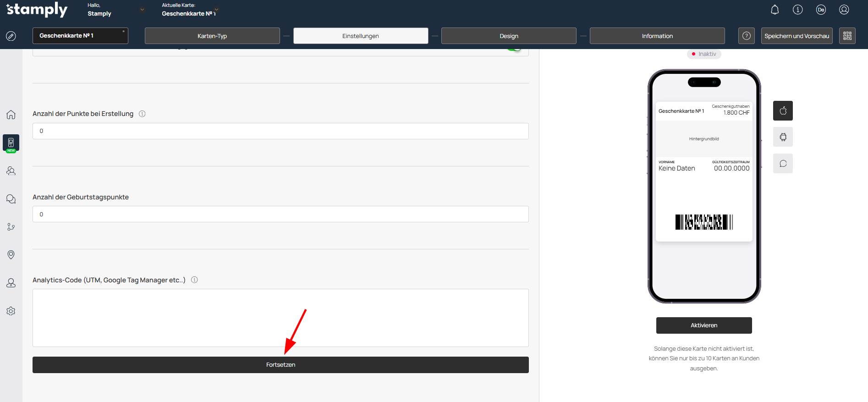Image resolution: width=868 pixels, height=402 pixels.
Task: Open the user account profile icon
Action: [x=844, y=10]
